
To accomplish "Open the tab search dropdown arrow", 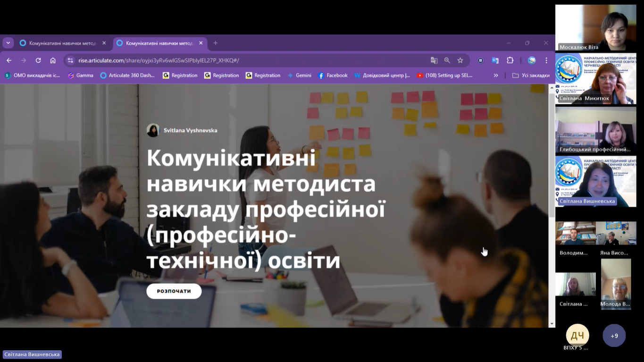I will point(8,43).
